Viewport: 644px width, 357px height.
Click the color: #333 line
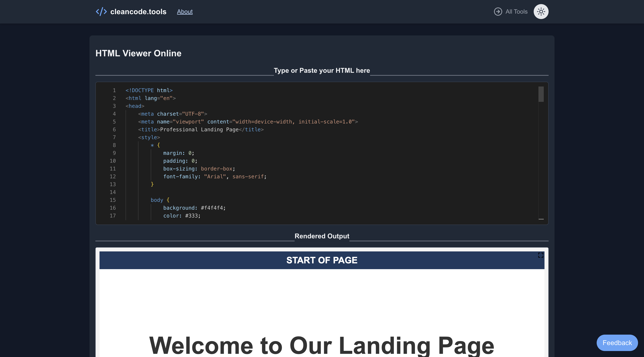tap(182, 216)
